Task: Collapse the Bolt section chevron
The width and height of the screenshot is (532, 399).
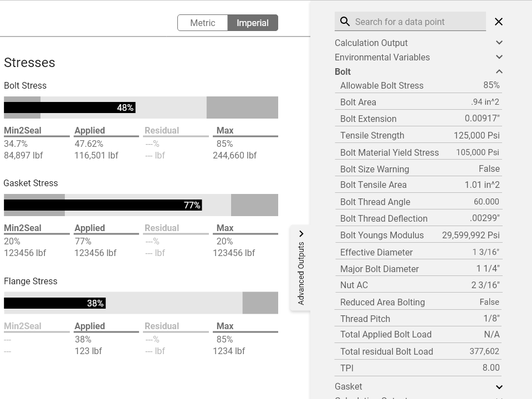Action: [499, 71]
